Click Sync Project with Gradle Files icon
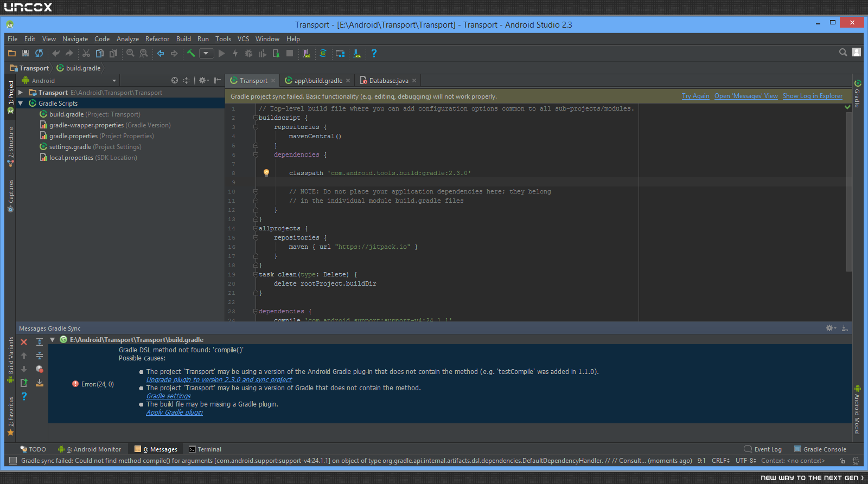 coord(323,53)
